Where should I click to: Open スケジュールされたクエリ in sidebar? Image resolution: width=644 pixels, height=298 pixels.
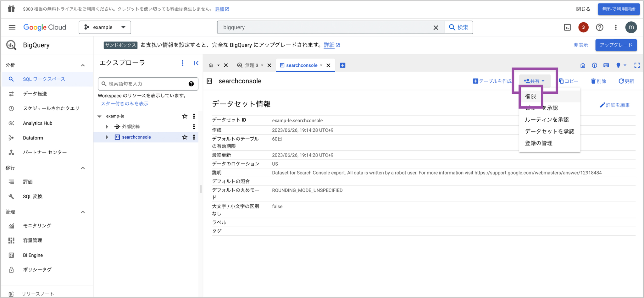click(47, 108)
